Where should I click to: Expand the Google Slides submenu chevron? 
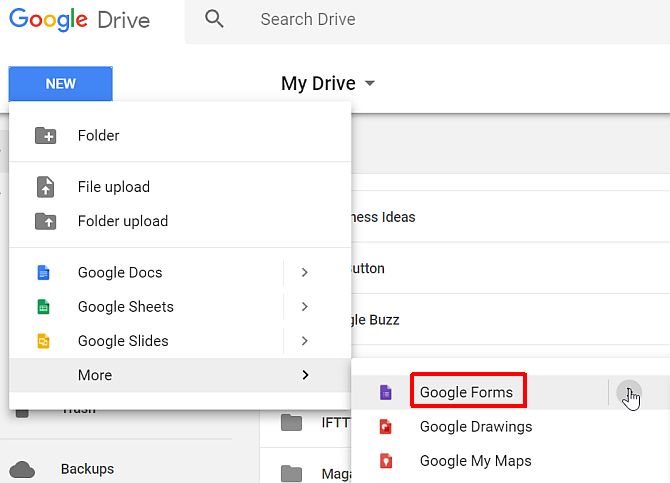(305, 341)
